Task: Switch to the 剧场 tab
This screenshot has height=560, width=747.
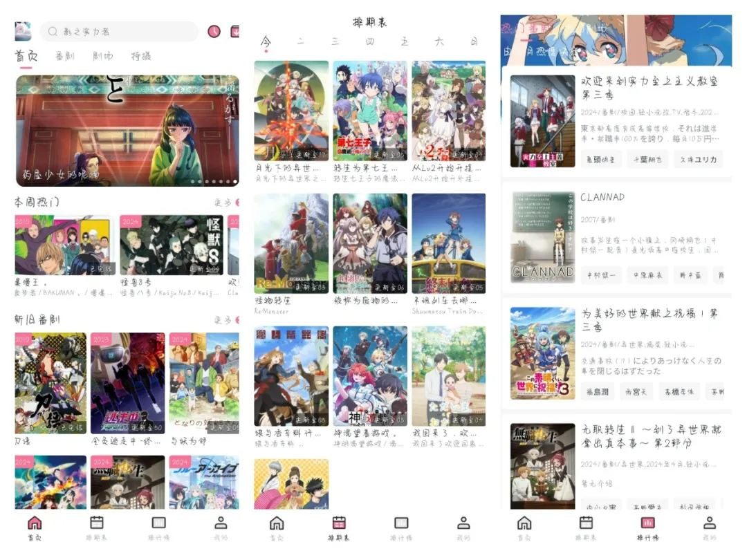Action: click(x=103, y=56)
